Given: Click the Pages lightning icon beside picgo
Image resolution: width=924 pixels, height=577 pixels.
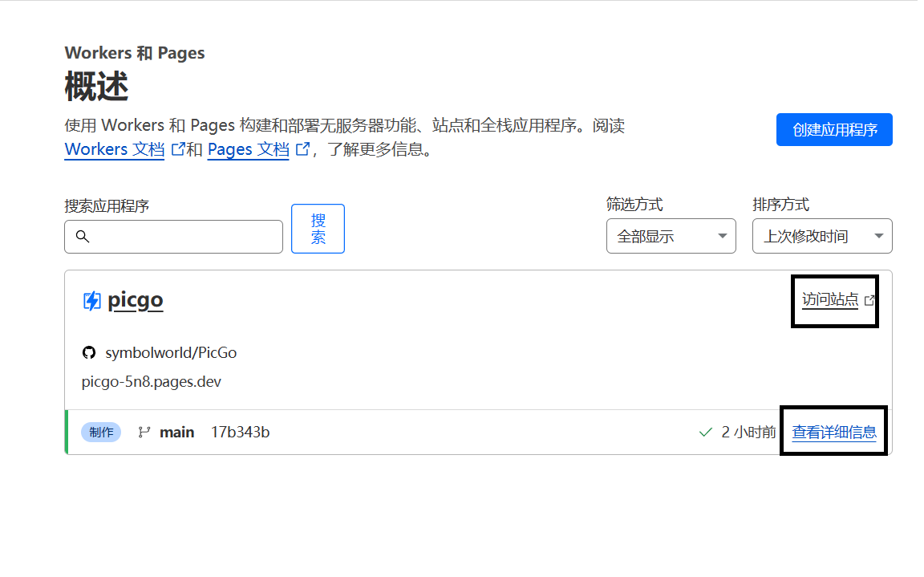Looking at the screenshot, I should [91, 301].
